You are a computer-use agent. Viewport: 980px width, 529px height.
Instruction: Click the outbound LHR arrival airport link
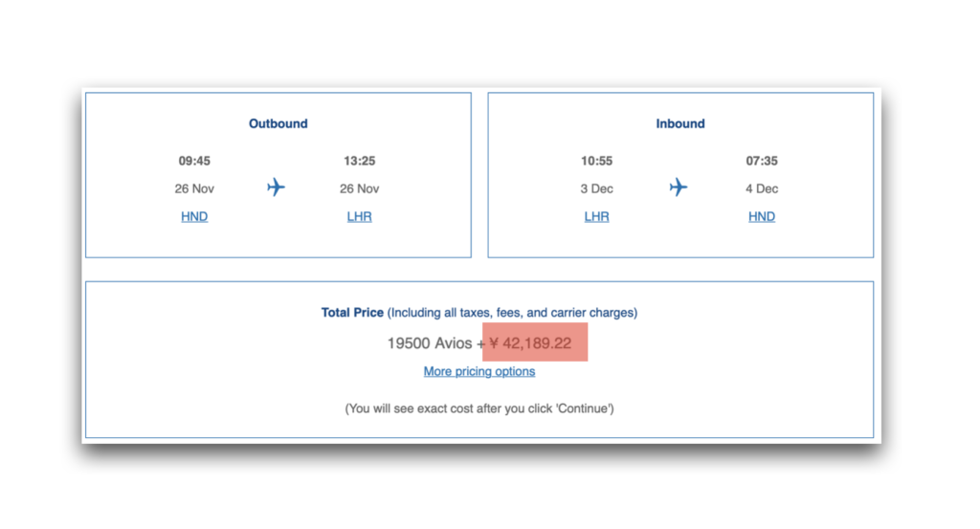[x=360, y=217]
